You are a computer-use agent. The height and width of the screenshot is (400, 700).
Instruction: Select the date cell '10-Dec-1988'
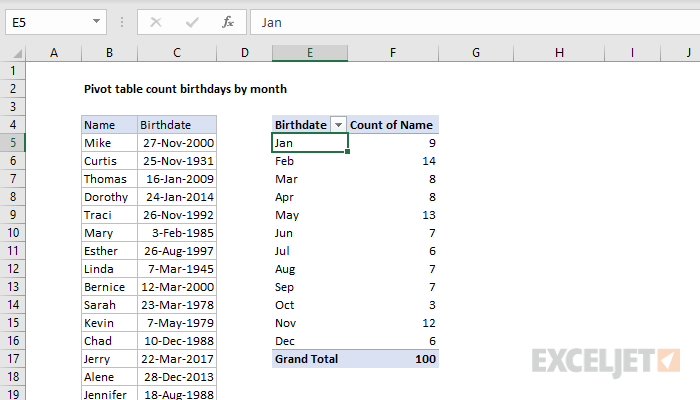tap(177, 341)
